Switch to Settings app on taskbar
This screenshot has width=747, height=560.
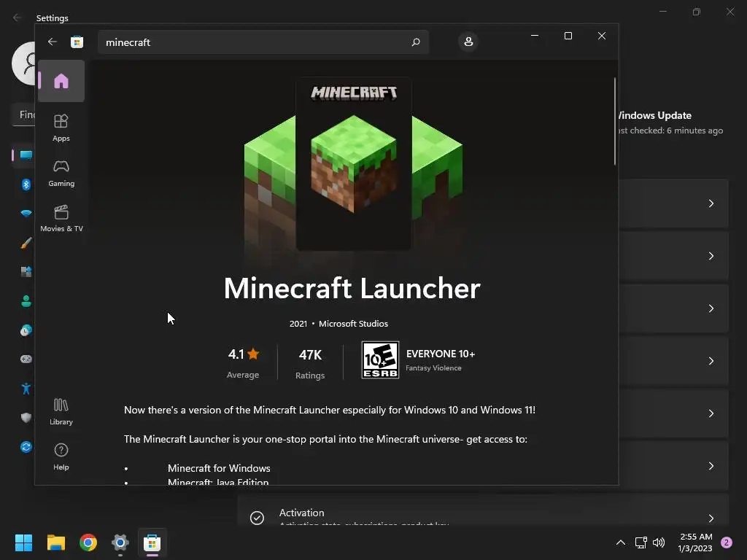120,542
